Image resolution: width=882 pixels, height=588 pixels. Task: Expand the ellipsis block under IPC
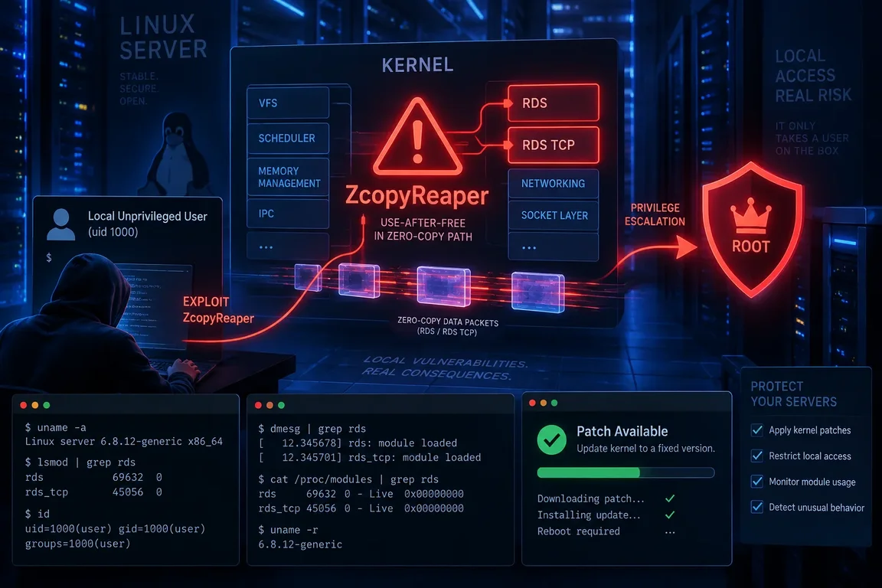(288, 247)
